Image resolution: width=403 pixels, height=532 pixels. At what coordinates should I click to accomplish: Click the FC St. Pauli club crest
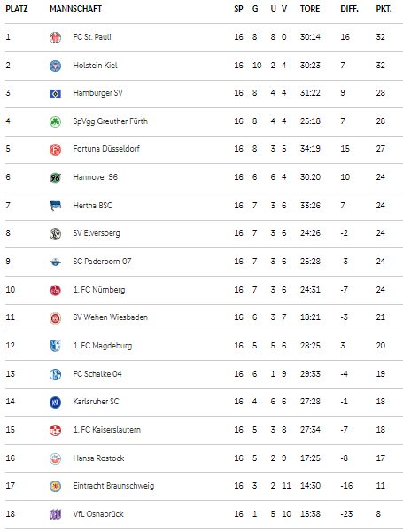(55, 37)
